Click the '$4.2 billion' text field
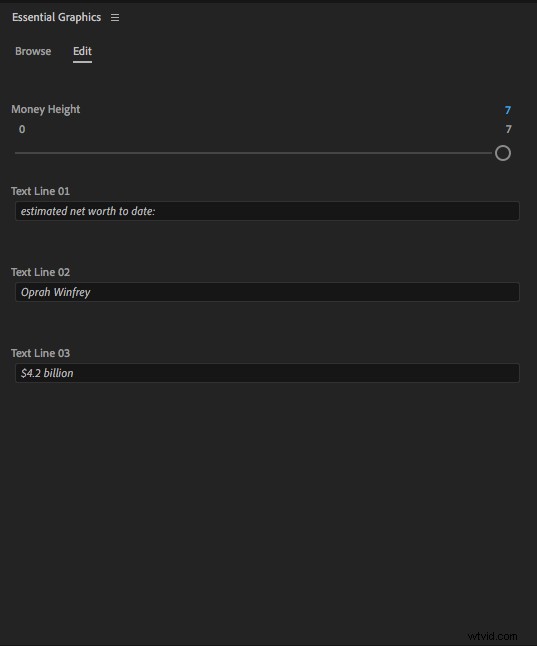Screen dimensions: 537x646 267,373
